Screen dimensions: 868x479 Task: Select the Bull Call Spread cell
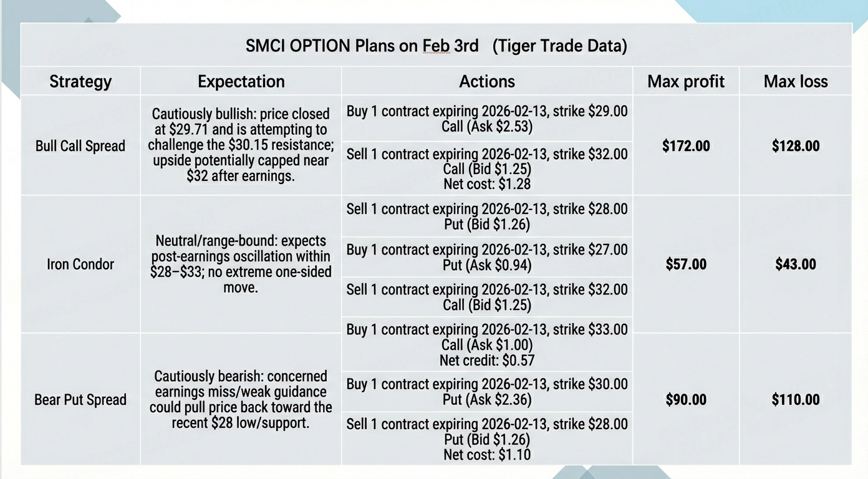80,146
